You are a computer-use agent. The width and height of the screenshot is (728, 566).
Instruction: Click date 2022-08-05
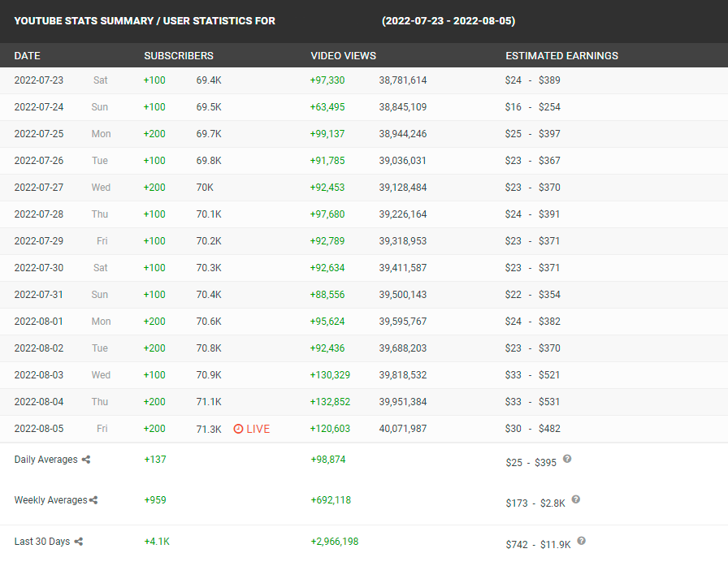tap(39, 429)
